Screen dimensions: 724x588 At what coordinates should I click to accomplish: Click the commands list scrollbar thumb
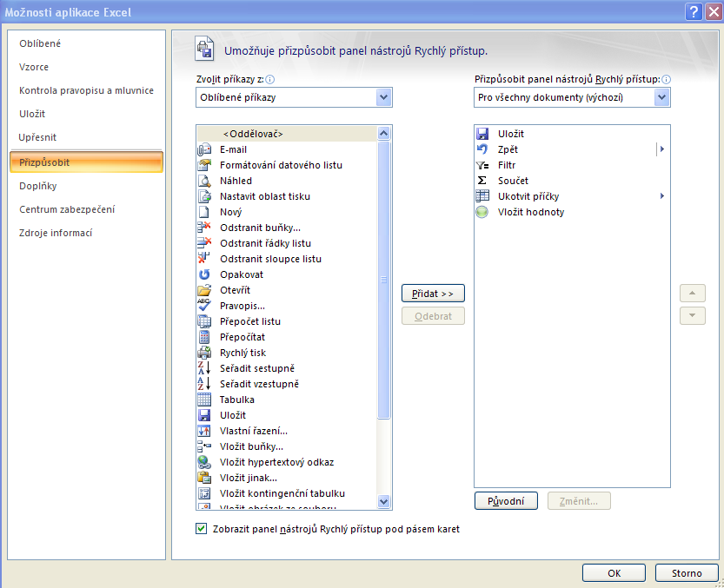point(383,280)
